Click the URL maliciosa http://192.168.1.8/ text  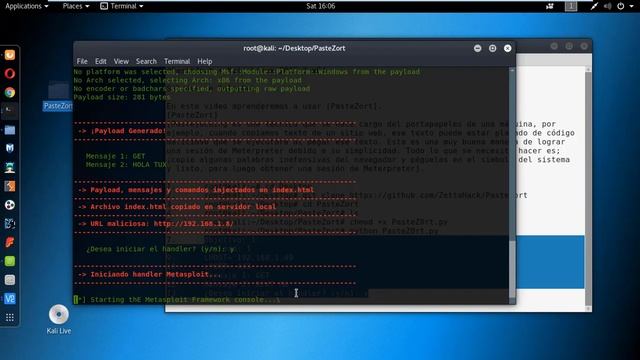click(x=193, y=224)
